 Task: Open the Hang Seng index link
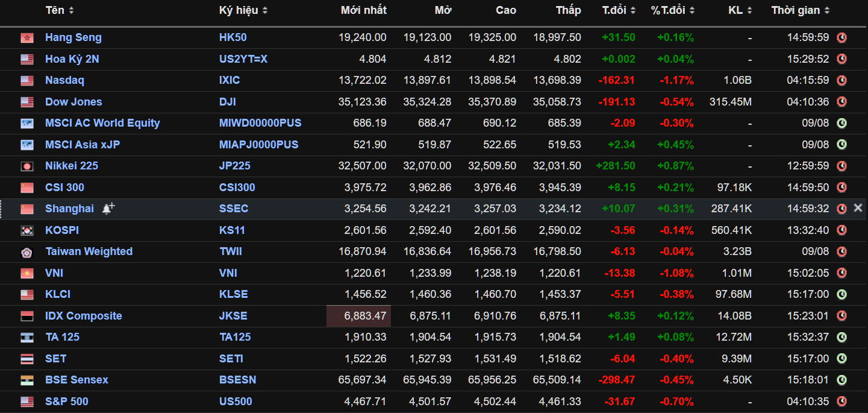(x=73, y=37)
